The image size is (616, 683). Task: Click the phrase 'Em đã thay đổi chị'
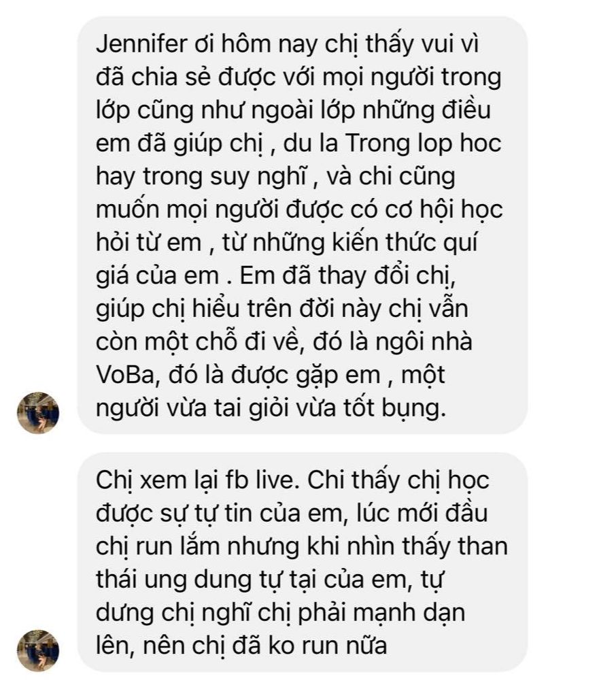[346, 277]
